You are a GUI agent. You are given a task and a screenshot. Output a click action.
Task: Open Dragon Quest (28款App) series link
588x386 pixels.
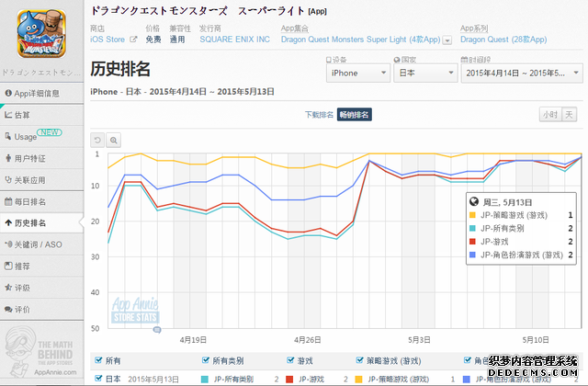[503, 39]
